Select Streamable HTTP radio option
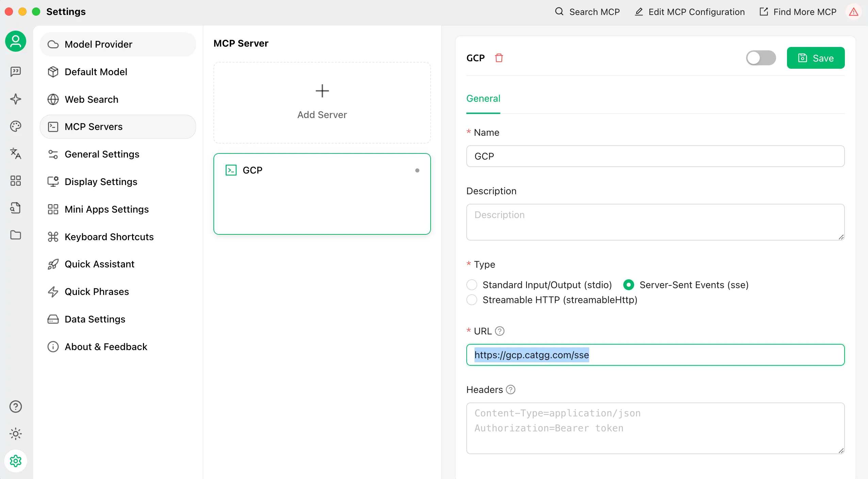The width and height of the screenshot is (868, 479). tap(472, 300)
